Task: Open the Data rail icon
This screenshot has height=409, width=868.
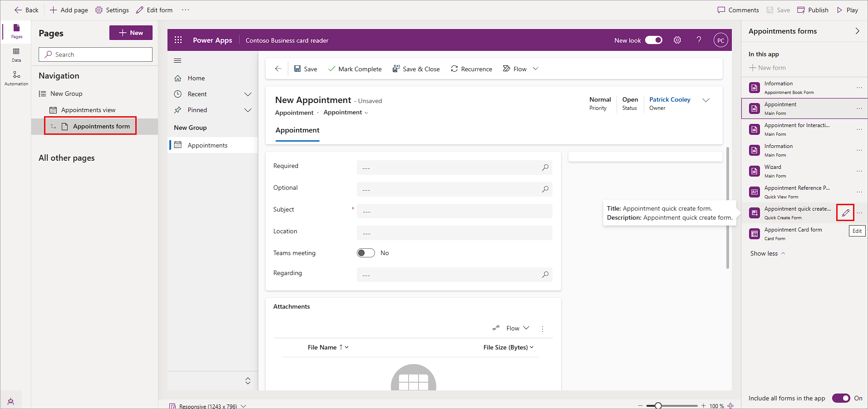Action: tap(16, 55)
